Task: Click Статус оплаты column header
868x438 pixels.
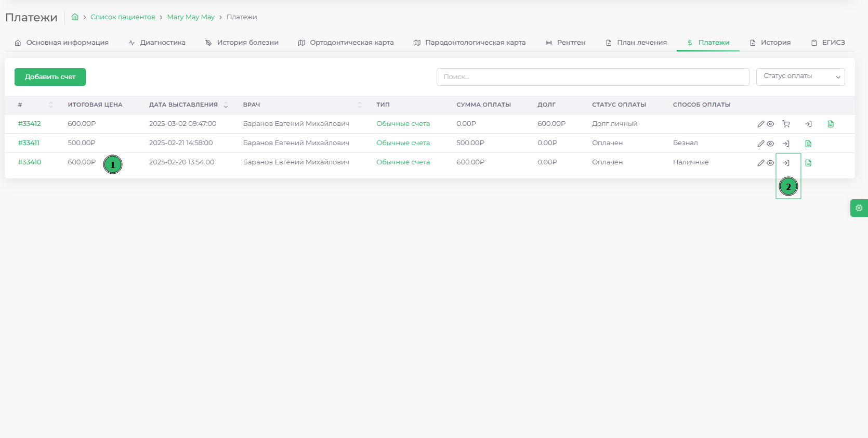Action: tap(619, 105)
